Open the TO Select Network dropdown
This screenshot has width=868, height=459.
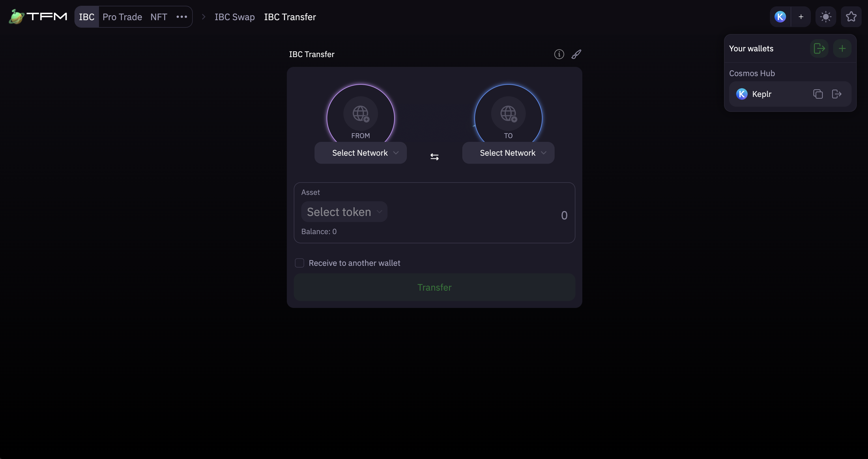pyautogui.click(x=508, y=153)
